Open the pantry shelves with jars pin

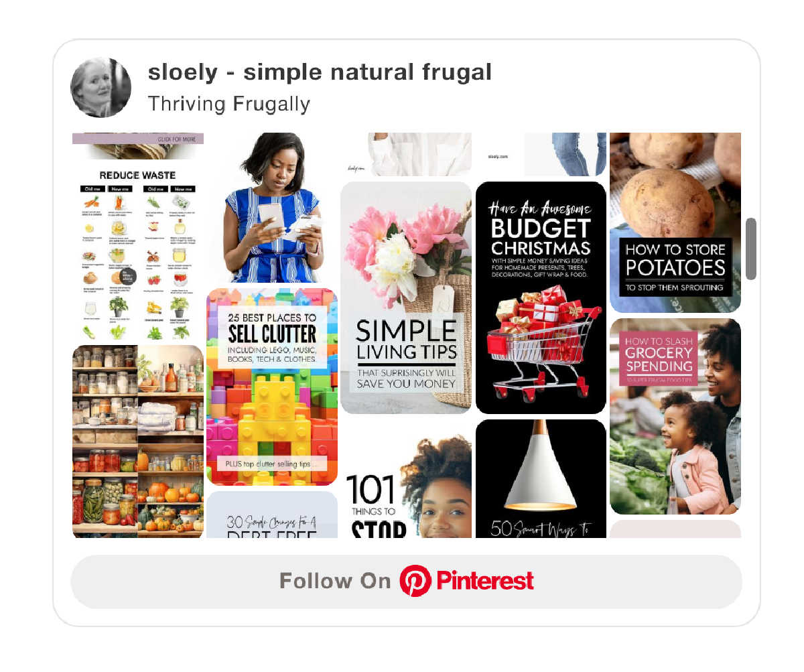[x=138, y=442]
